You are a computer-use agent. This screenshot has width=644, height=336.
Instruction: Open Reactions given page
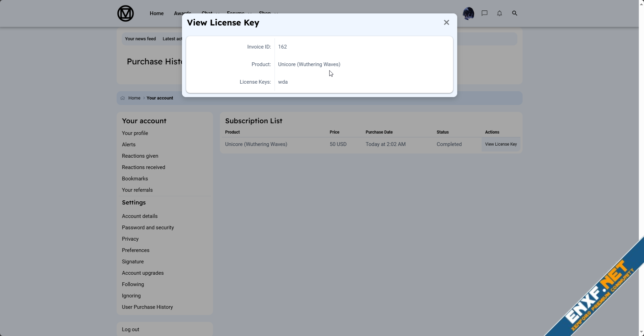pyautogui.click(x=140, y=156)
